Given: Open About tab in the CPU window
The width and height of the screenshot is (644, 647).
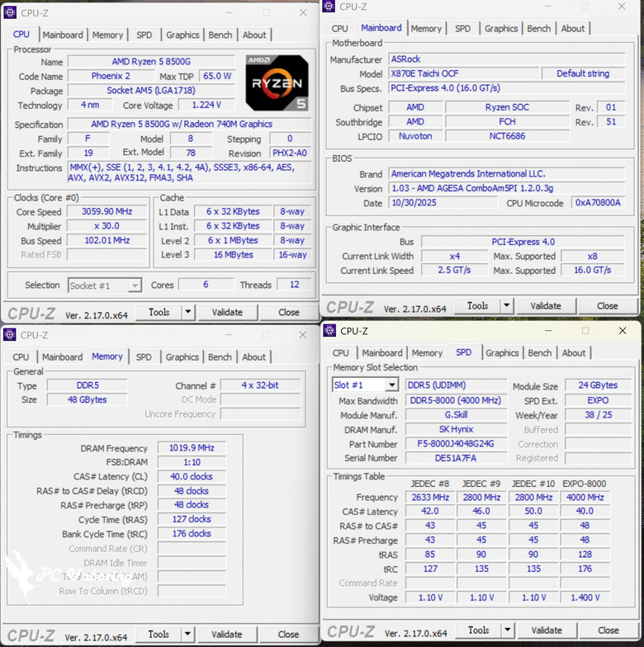Looking at the screenshot, I should tap(254, 35).
